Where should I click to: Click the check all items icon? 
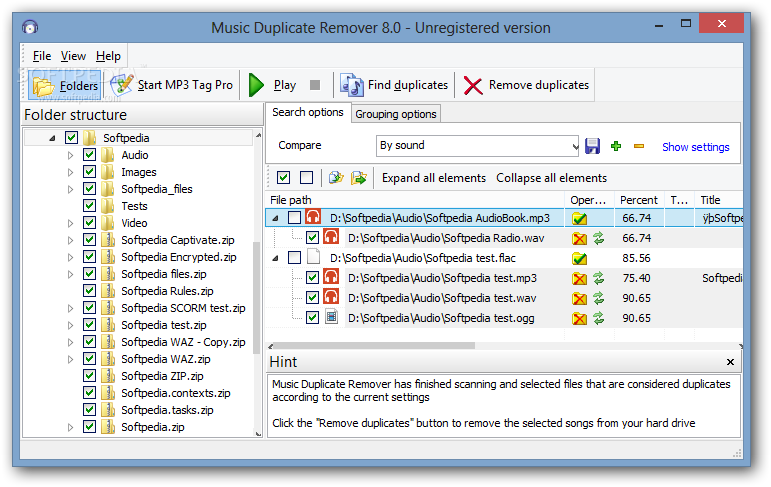(x=283, y=178)
